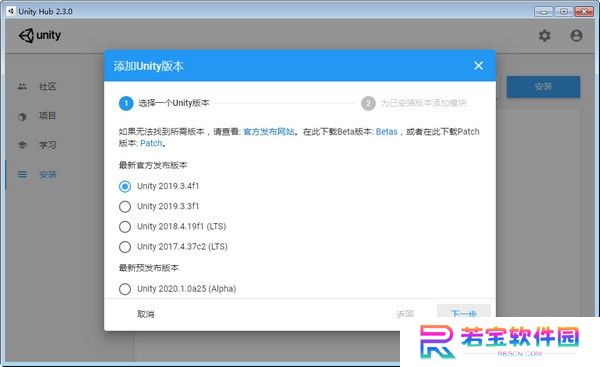Open the account profile icon
Viewport: 600px width, 367px height.
576,36
